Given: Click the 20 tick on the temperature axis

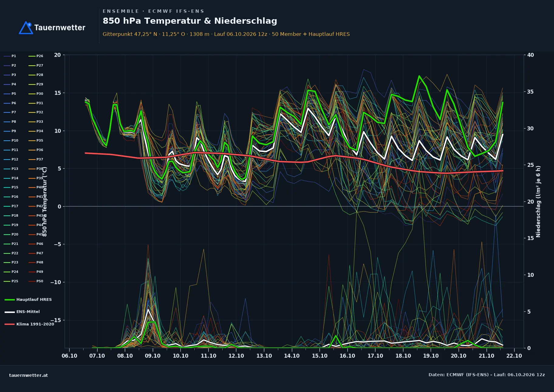Looking at the screenshot, I should 57,55.
